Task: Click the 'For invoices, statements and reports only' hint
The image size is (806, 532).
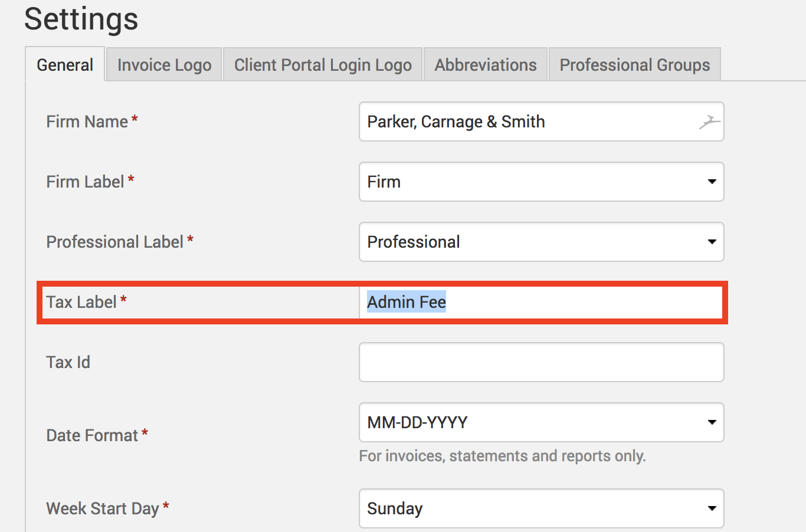Action: tap(502, 457)
